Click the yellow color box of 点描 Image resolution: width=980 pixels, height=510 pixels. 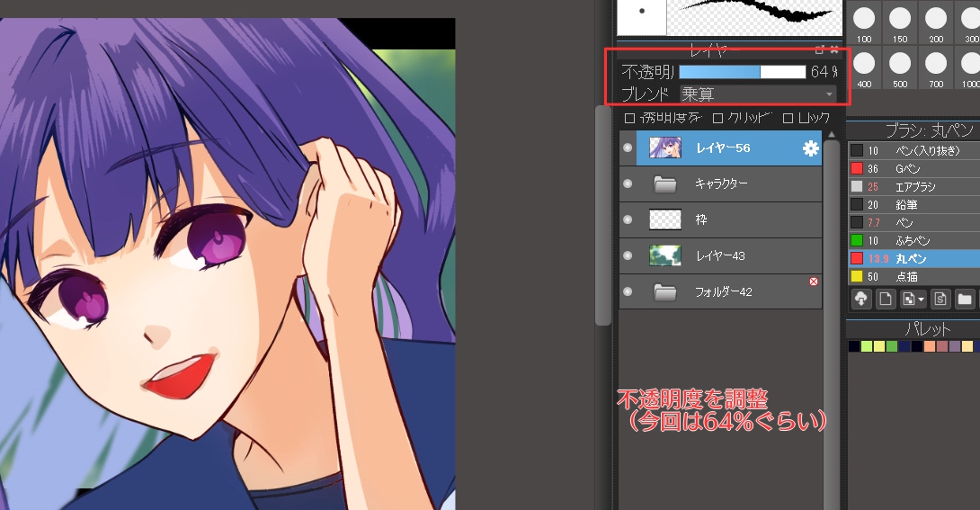point(857,277)
